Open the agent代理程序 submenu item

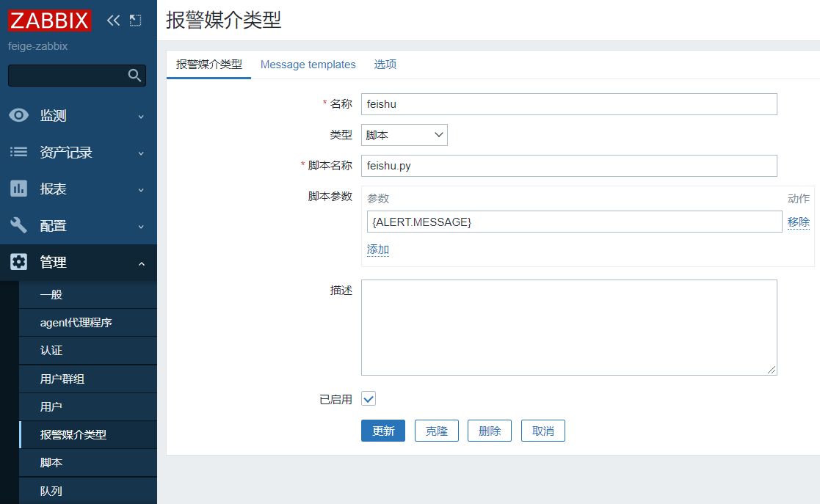click(x=88, y=323)
